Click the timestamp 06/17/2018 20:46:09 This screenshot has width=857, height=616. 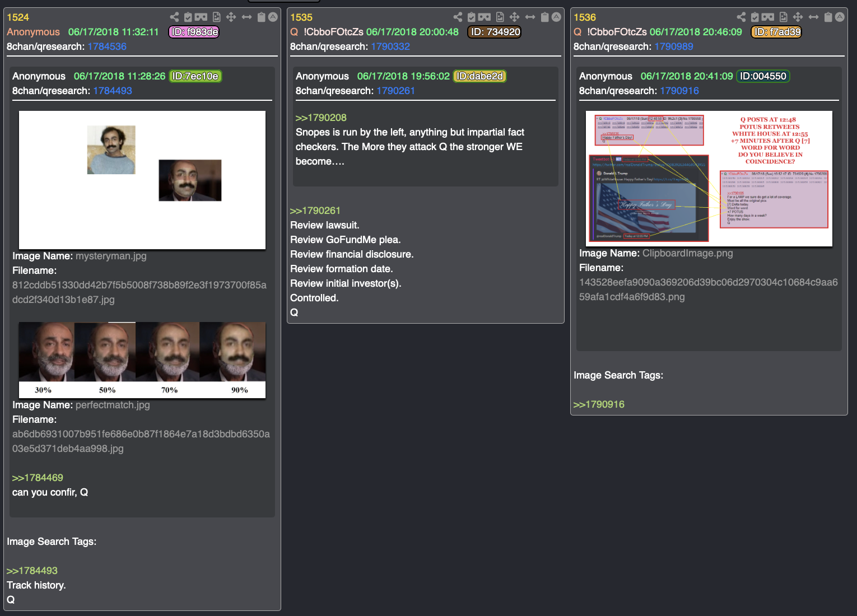tap(696, 32)
